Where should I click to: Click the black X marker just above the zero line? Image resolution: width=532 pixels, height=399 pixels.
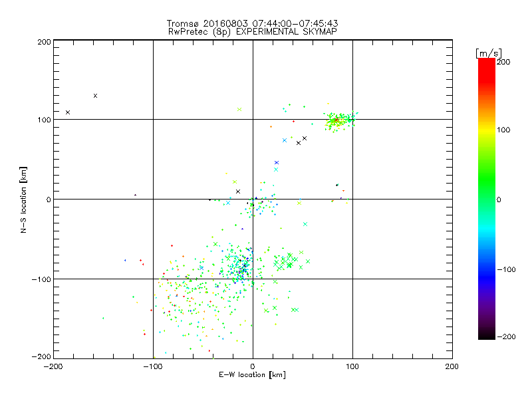[238, 192]
